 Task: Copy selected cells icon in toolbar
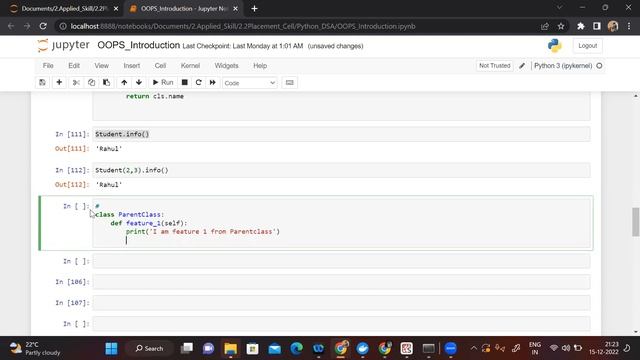coord(91,82)
